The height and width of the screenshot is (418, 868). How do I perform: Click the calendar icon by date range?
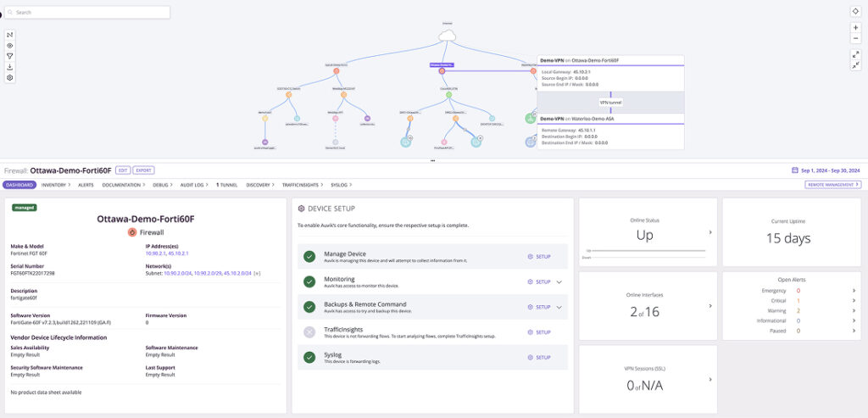(795, 170)
